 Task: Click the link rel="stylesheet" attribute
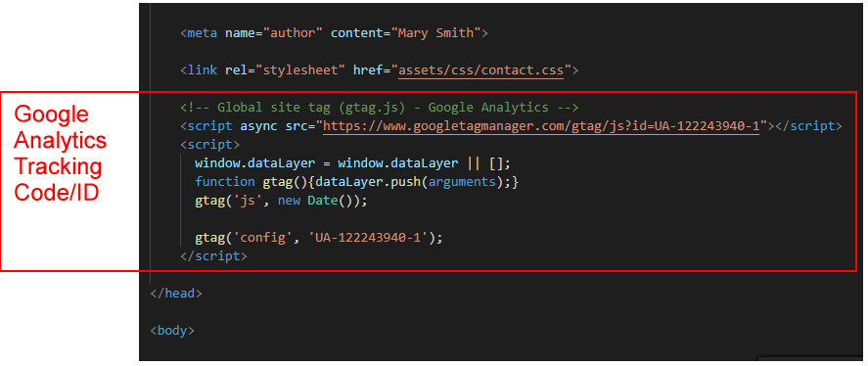coord(286,70)
